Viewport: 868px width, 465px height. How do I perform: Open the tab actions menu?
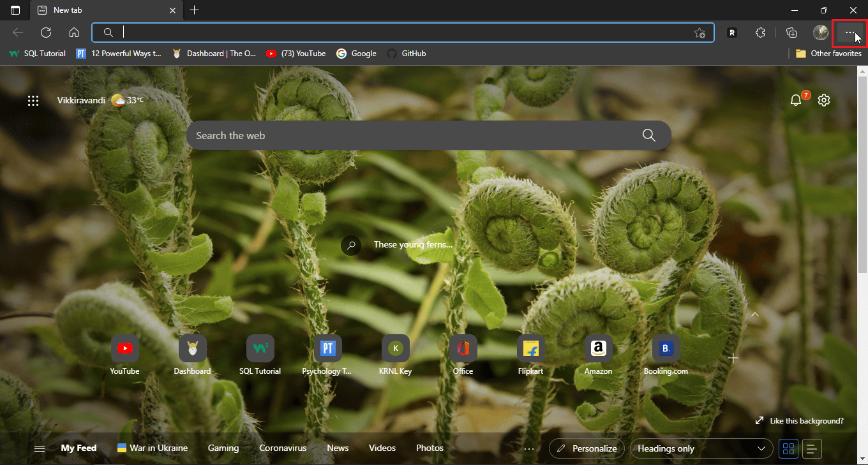(x=15, y=10)
